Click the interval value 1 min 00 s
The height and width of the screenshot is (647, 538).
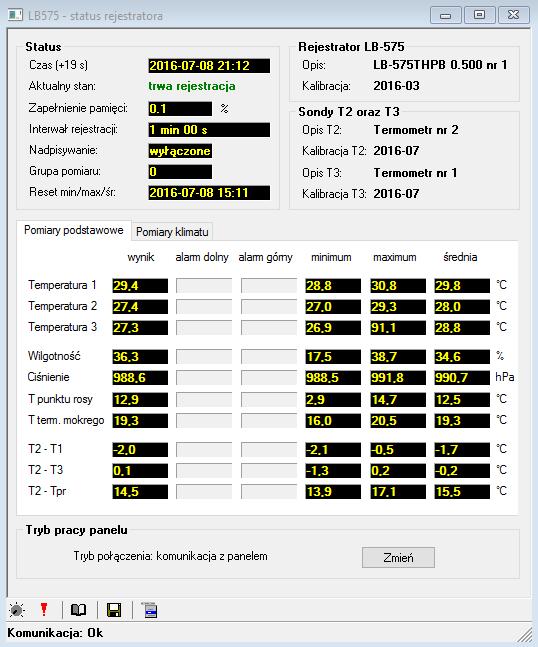point(209,130)
